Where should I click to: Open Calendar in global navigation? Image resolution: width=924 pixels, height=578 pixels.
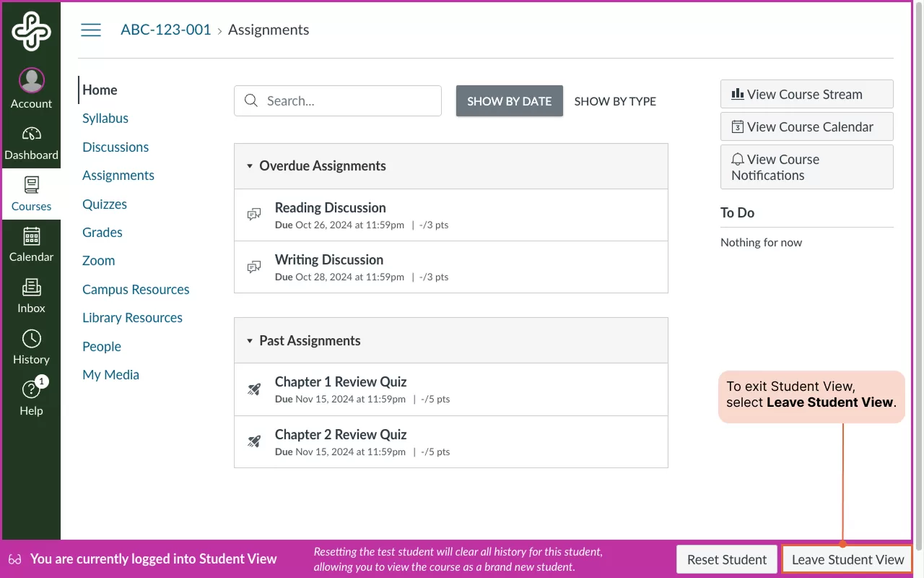pyautogui.click(x=31, y=245)
